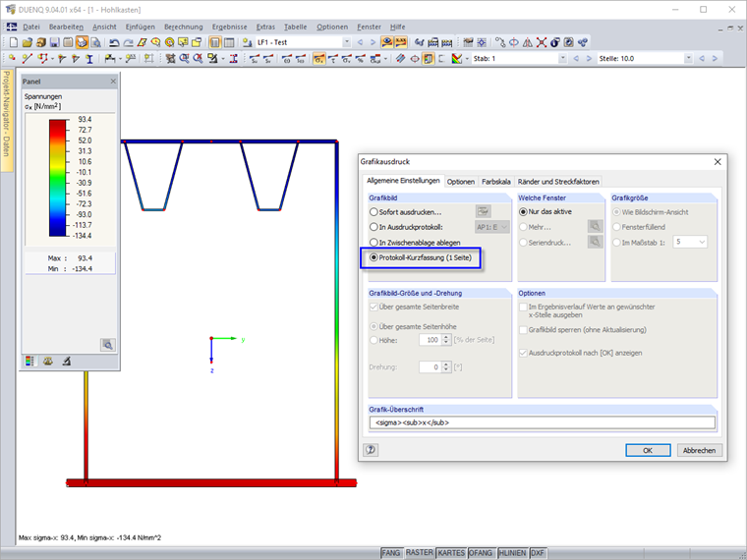Click the Redo arrow icon
Viewport: 747px width, 560px height.
tap(128, 42)
